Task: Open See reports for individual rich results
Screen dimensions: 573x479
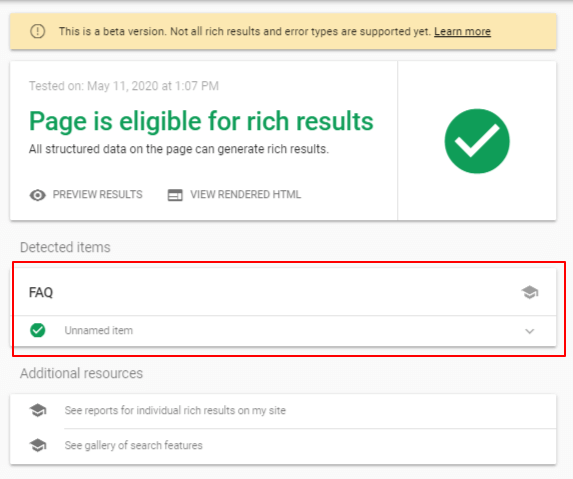Action: [175, 410]
